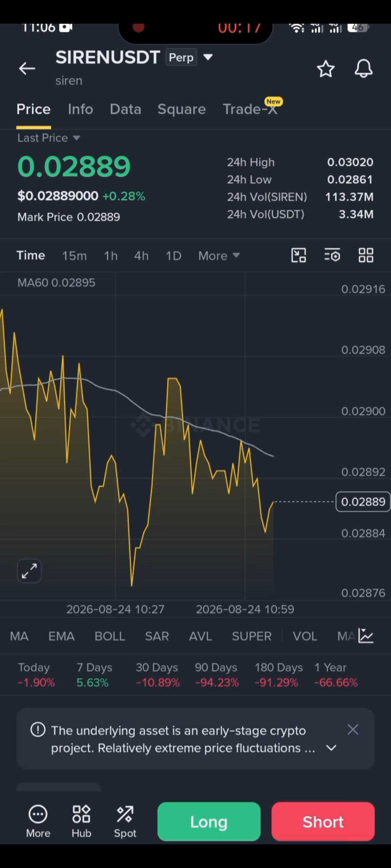
Task: Tap MA60 0.02895 indicator label
Action: pyautogui.click(x=56, y=282)
